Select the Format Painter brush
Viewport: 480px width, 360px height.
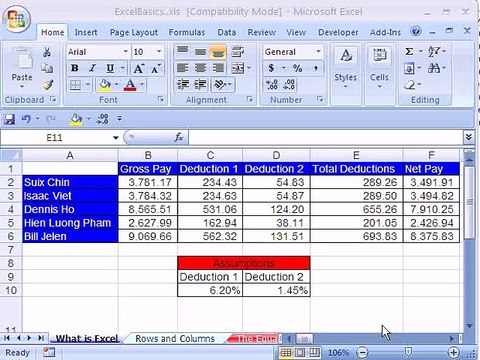pos(48,85)
